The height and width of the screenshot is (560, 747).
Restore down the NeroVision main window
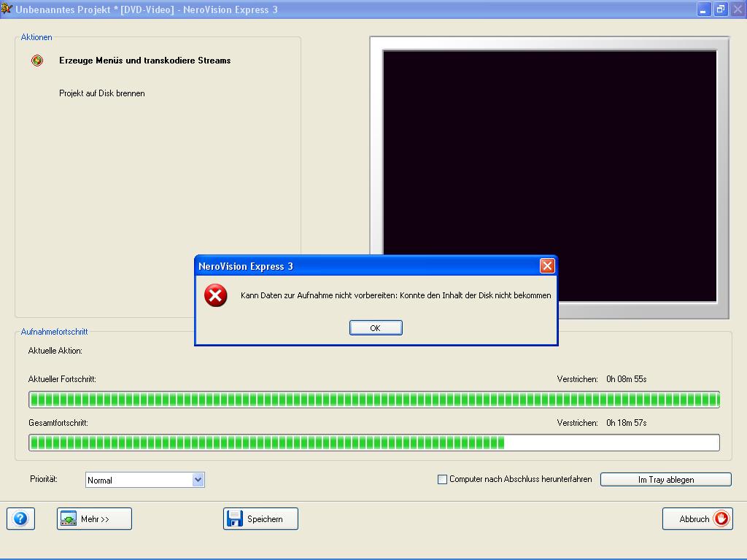[721, 9]
